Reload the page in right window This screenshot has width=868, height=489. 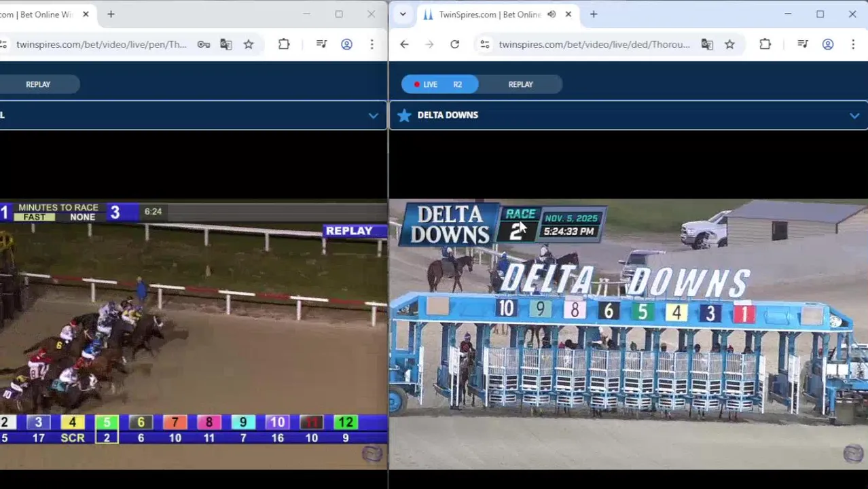(454, 44)
